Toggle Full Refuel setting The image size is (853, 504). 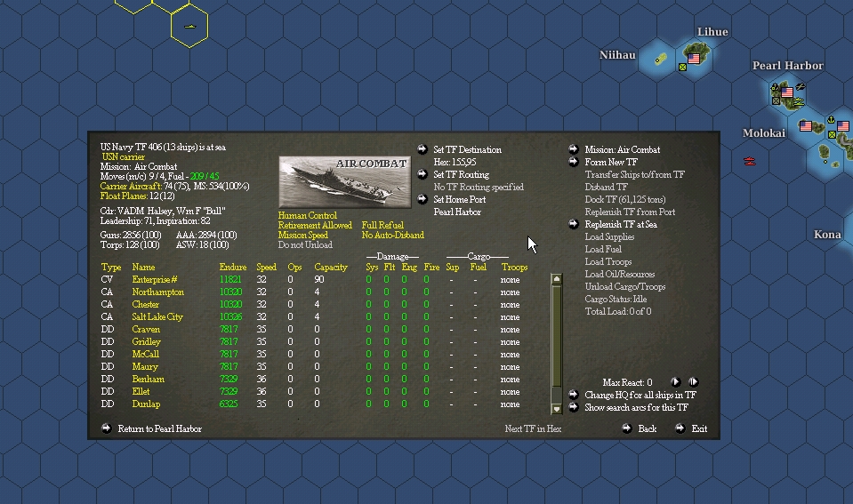382,225
